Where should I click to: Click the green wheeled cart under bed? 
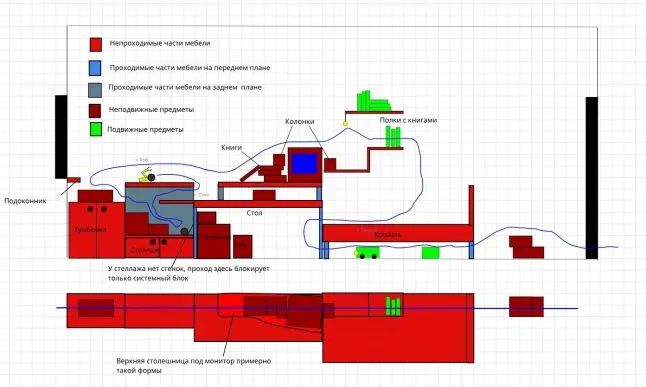(367, 252)
